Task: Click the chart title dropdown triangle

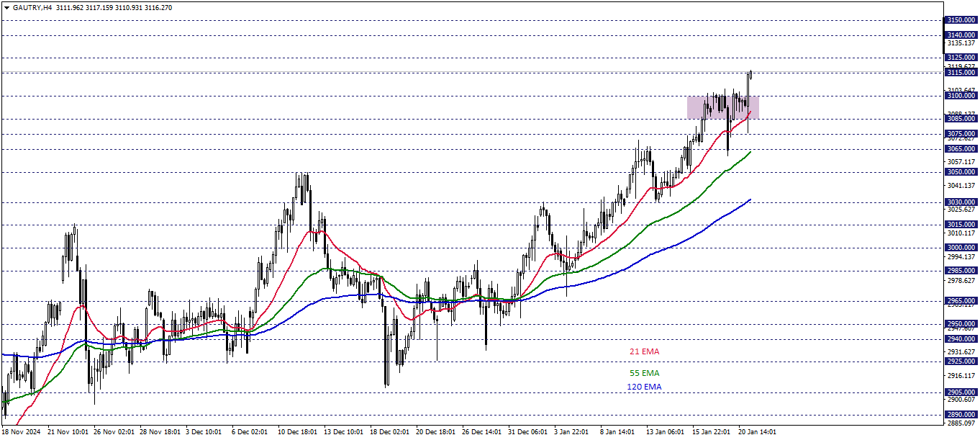Action: coord(6,7)
